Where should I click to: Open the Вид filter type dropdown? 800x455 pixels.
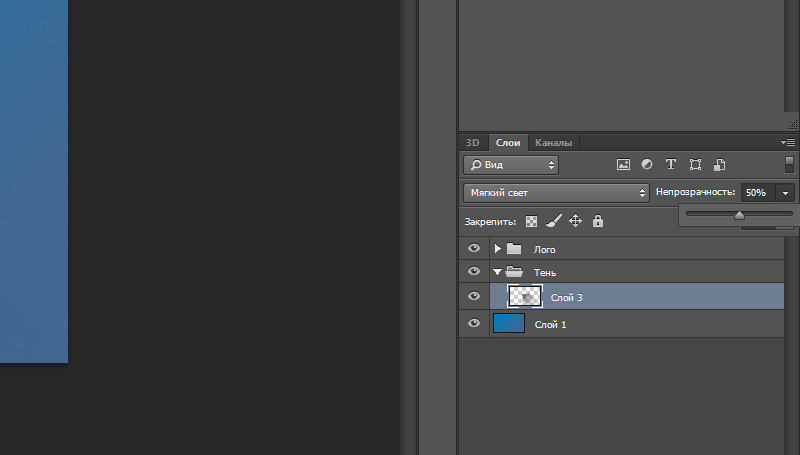coord(511,165)
